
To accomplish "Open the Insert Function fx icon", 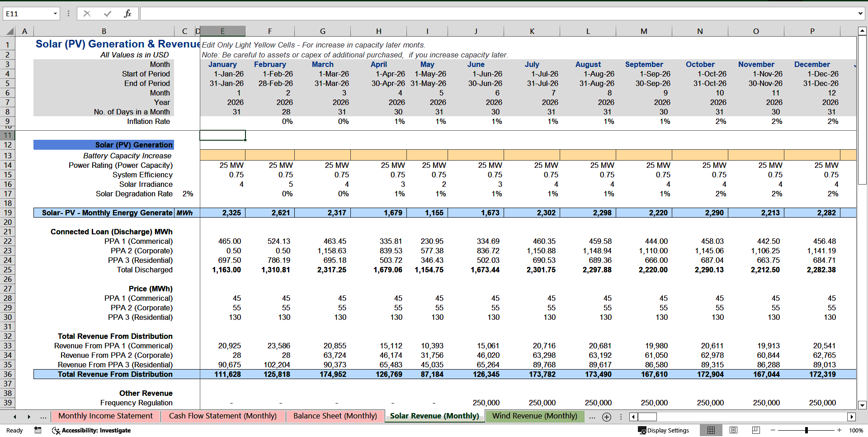I will click(x=127, y=14).
